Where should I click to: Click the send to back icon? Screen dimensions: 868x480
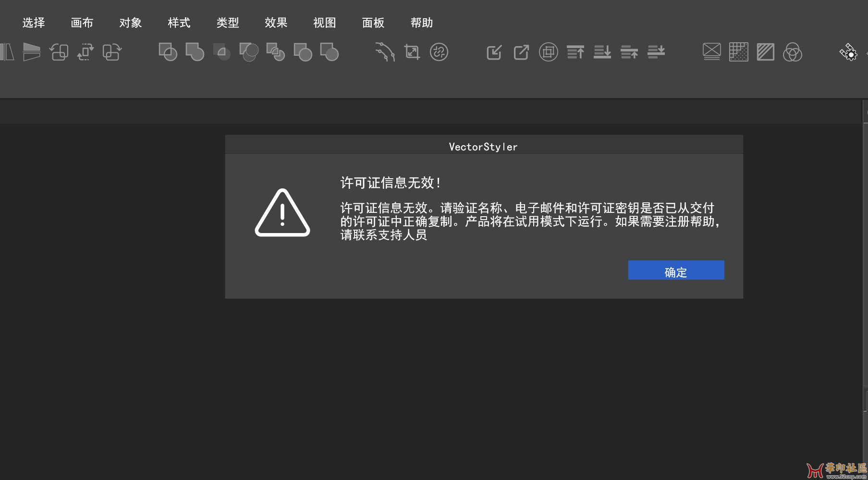pos(602,52)
